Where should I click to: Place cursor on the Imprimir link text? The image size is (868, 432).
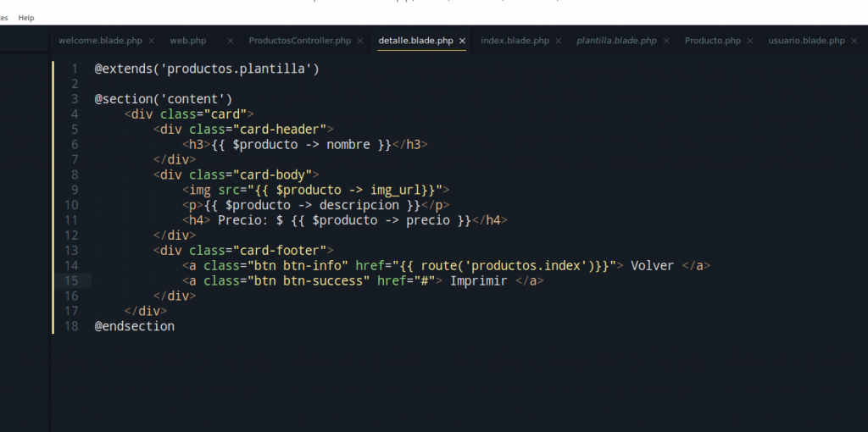coord(478,280)
